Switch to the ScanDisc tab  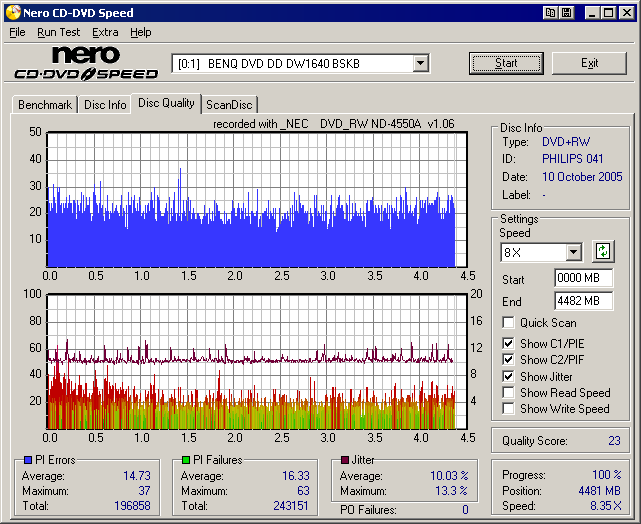click(x=229, y=105)
